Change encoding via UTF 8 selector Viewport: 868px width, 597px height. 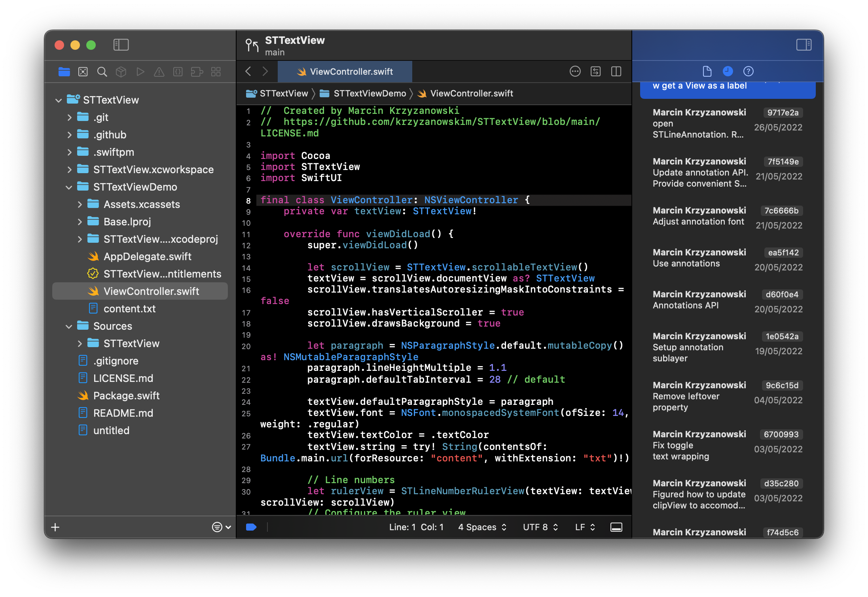(540, 527)
